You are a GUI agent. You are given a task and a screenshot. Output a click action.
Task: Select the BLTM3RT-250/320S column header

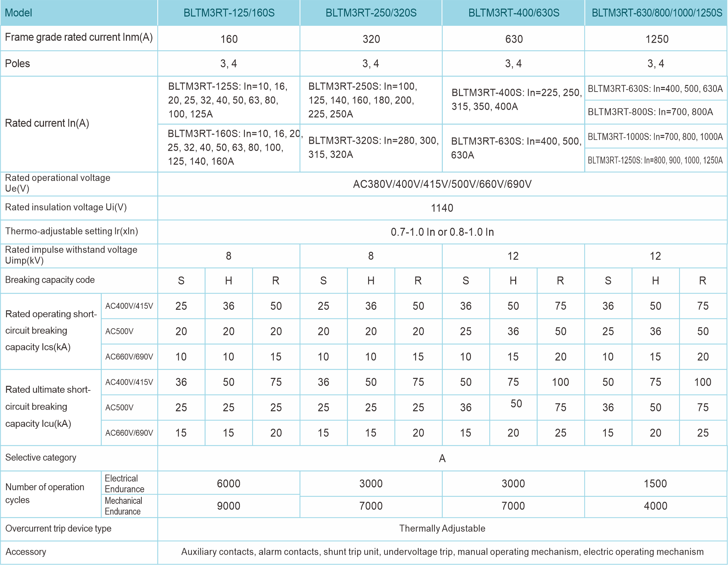click(371, 13)
